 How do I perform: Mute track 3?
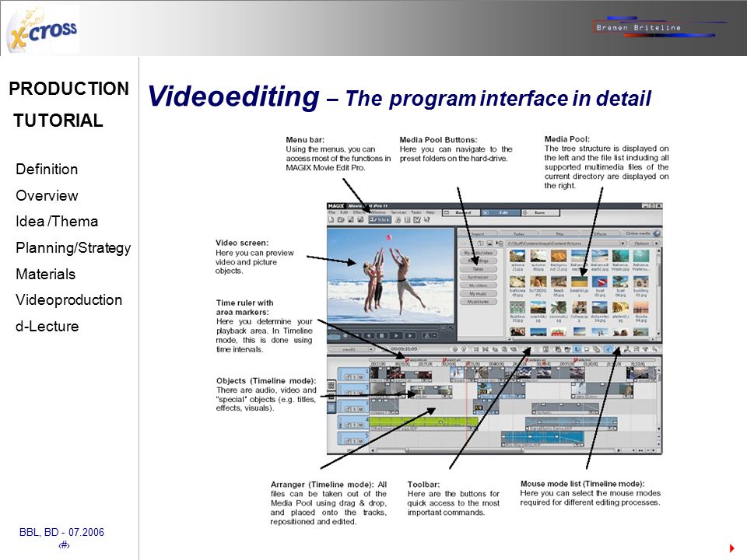tap(360, 409)
